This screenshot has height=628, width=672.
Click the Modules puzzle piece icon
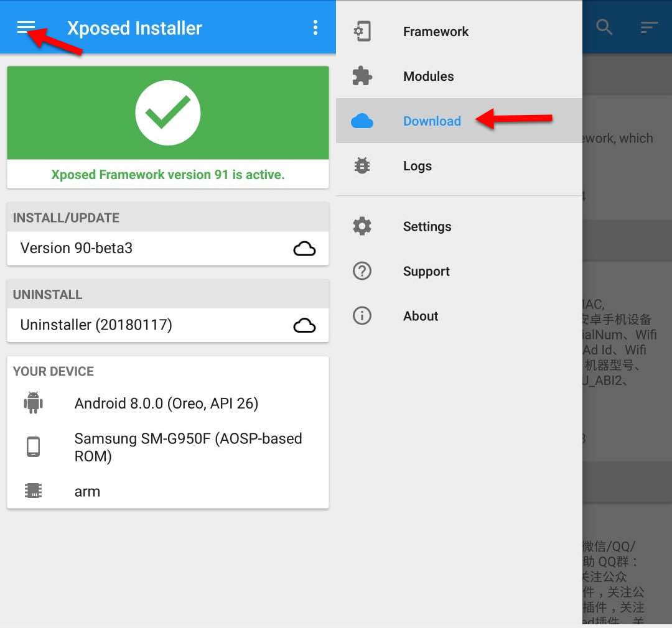coord(362,76)
